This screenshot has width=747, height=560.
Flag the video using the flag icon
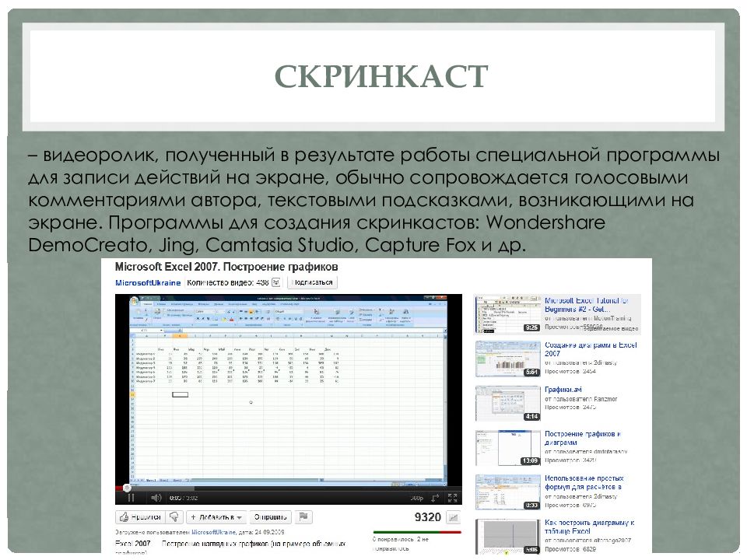click(303, 517)
